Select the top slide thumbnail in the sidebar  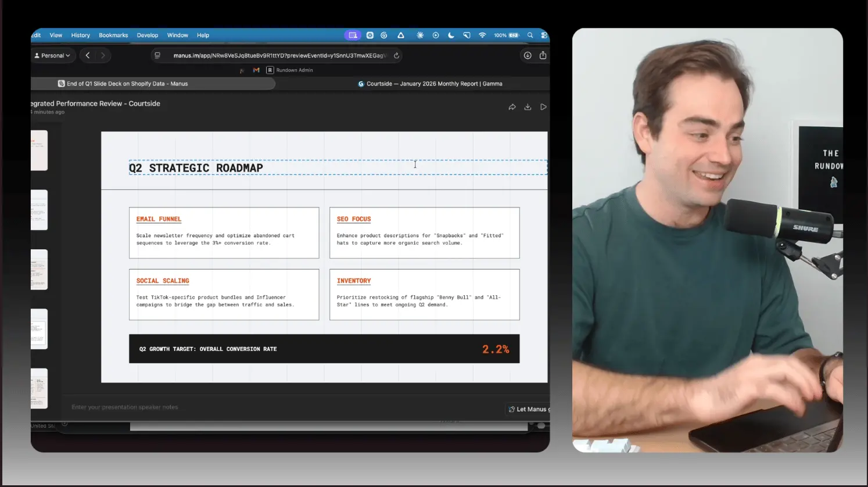tap(39, 151)
